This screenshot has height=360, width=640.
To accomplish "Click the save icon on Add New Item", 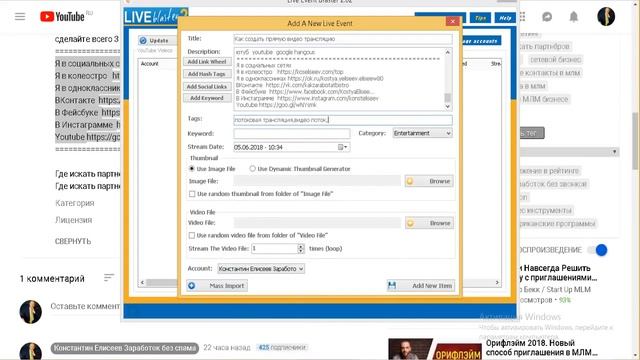I will 392,285.
